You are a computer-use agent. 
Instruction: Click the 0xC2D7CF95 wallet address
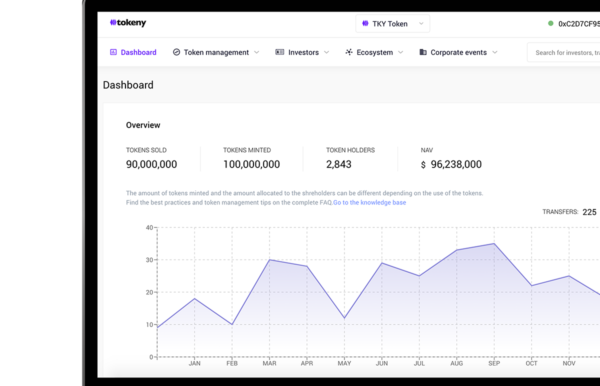coord(579,24)
